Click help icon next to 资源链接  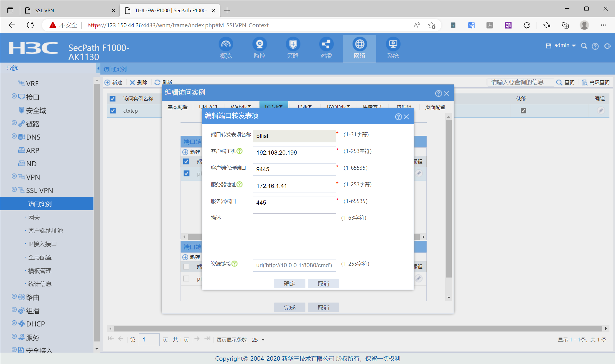click(234, 264)
